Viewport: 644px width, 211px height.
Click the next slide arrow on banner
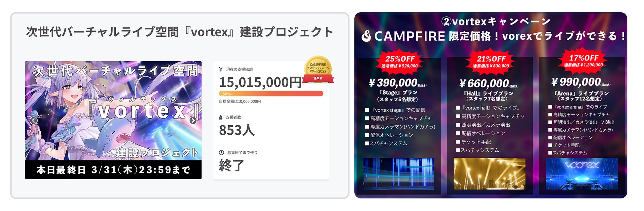click(x=193, y=121)
